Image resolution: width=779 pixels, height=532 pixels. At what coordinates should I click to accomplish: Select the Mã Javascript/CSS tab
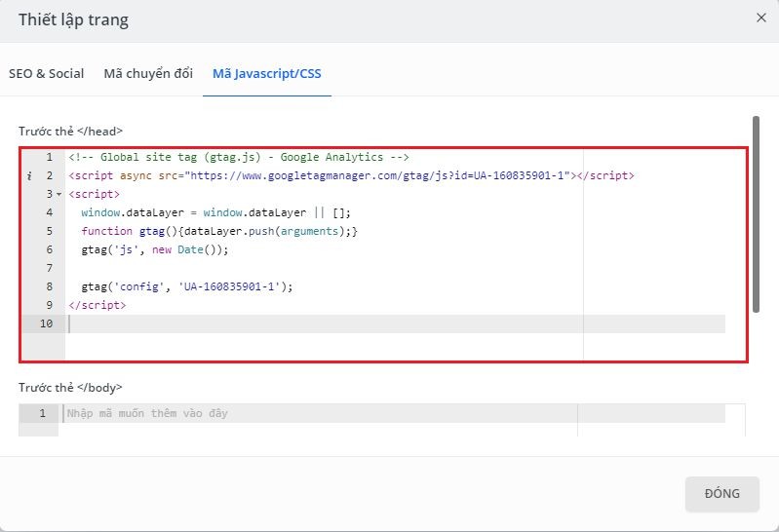coord(267,73)
